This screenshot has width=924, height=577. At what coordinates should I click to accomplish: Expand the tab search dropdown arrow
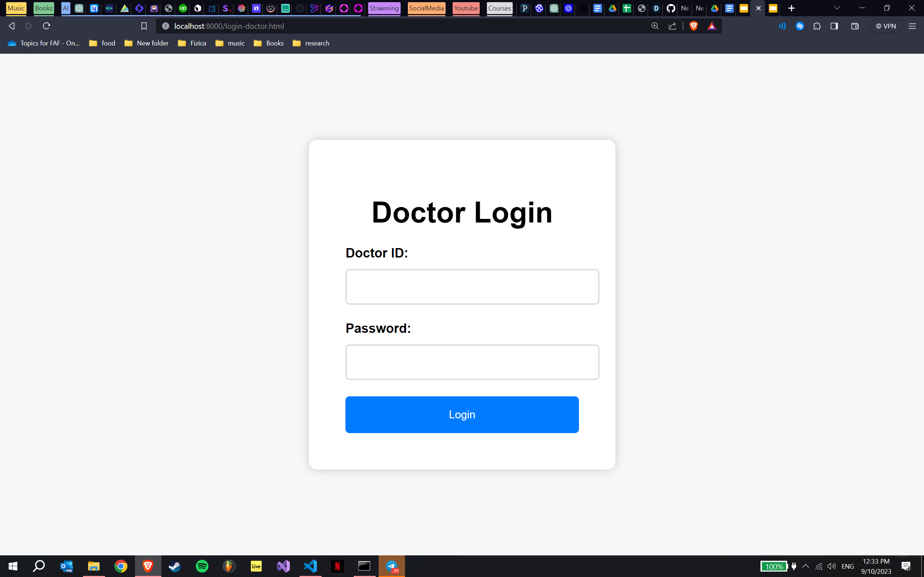pos(837,8)
